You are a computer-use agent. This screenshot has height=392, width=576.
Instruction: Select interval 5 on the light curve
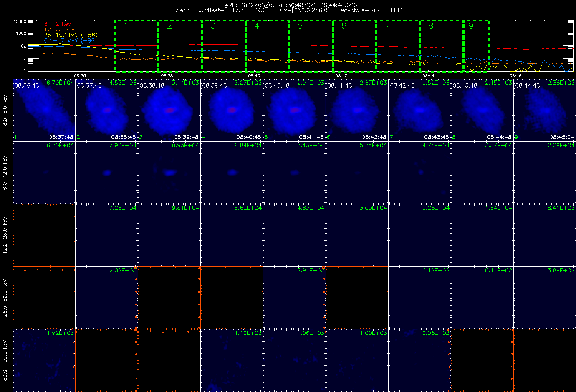tap(311, 46)
